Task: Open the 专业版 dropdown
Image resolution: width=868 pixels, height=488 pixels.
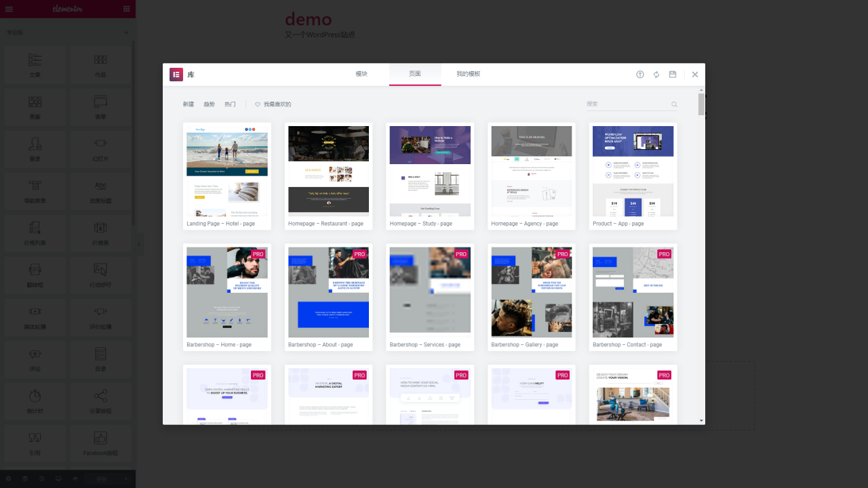Action: (x=68, y=32)
